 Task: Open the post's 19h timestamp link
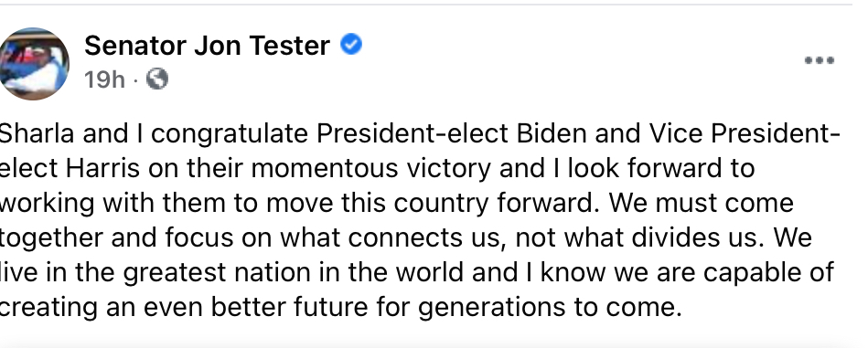coord(104,79)
